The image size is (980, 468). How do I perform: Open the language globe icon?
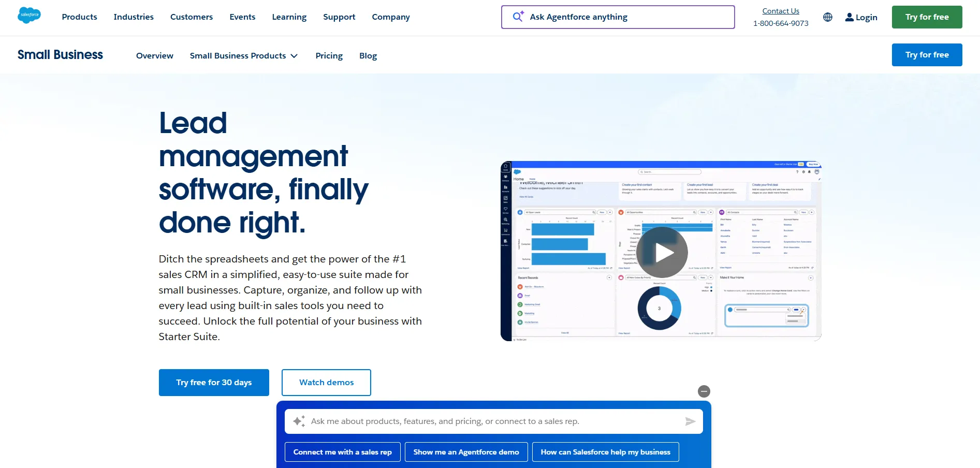(x=828, y=17)
